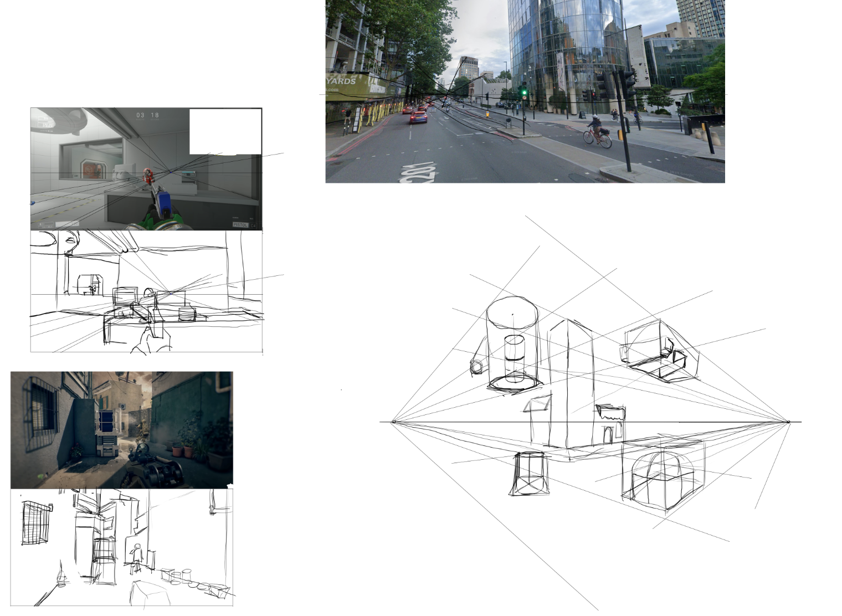Image resolution: width=842 pixels, height=616 pixels.
Task: Select the right vanishing point on horizon line
Action: [x=788, y=422]
